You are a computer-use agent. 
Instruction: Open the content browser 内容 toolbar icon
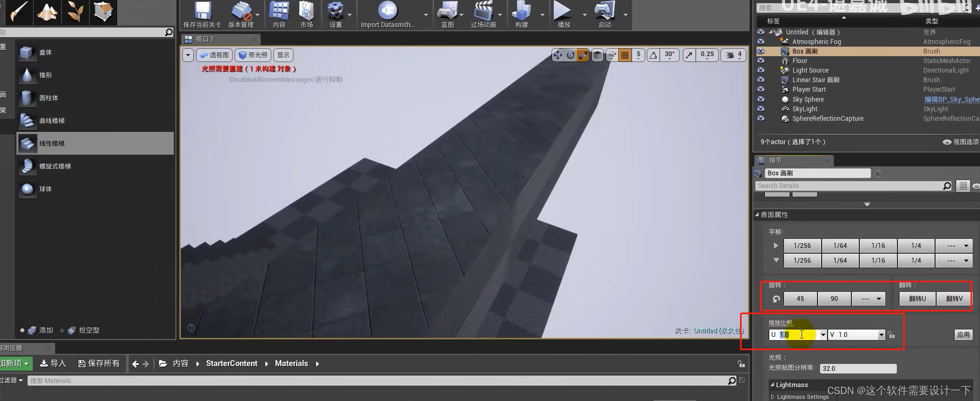[279, 14]
